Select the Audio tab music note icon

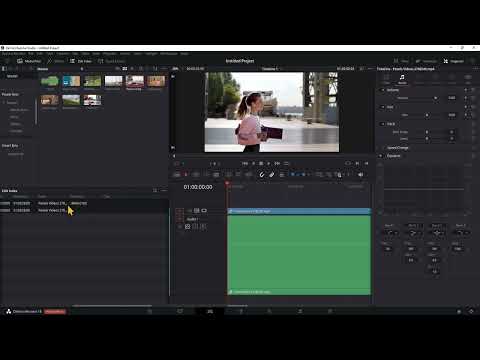coord(402,77)
